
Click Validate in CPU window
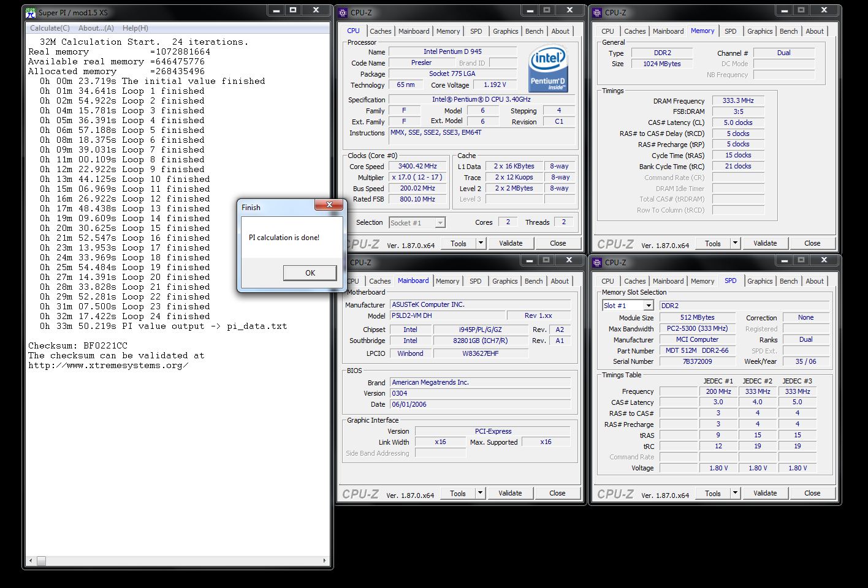pyautogui.click(x=511, y=243)
